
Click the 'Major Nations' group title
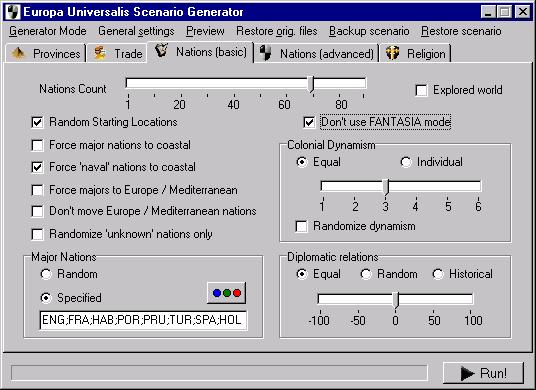64,257
